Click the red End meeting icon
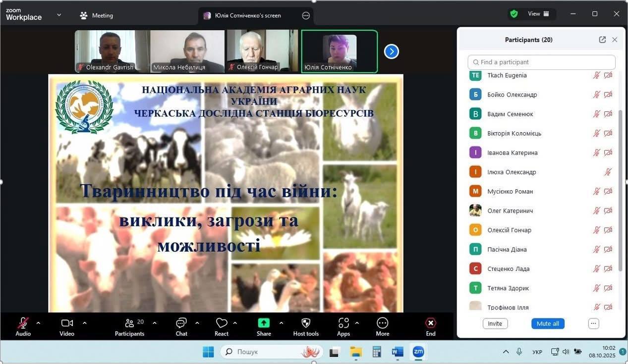 click(431, 323)
